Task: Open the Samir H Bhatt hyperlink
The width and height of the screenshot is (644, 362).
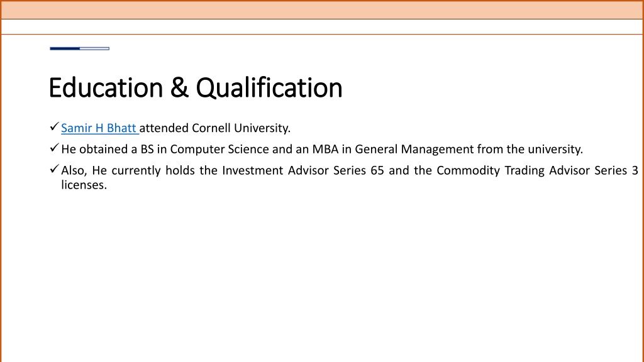Action: click(x=99, y=128)
